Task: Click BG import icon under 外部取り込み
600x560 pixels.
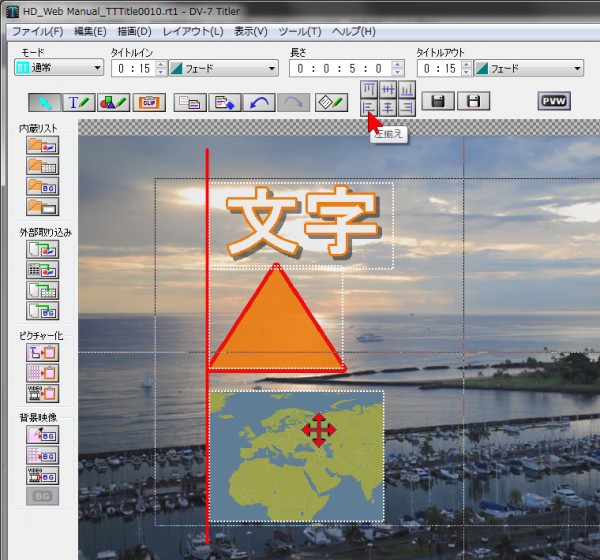Action: click(x=42, y=311)
